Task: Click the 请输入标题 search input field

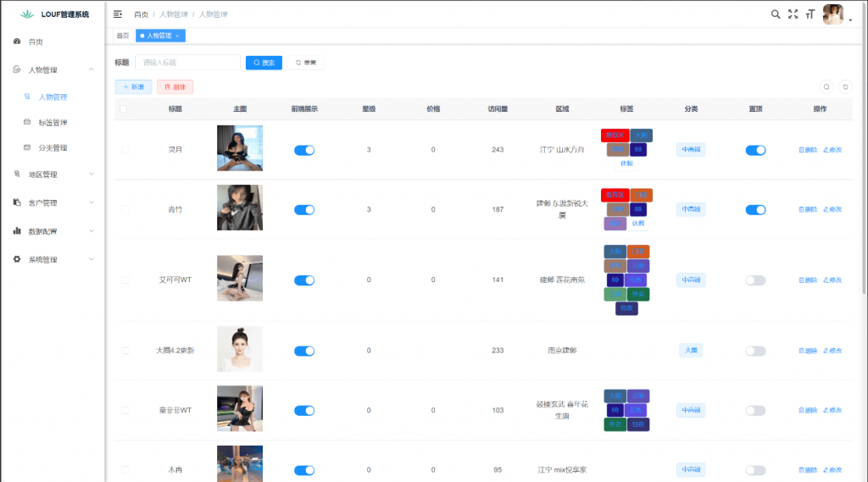Action: click(x=187, y=63)
